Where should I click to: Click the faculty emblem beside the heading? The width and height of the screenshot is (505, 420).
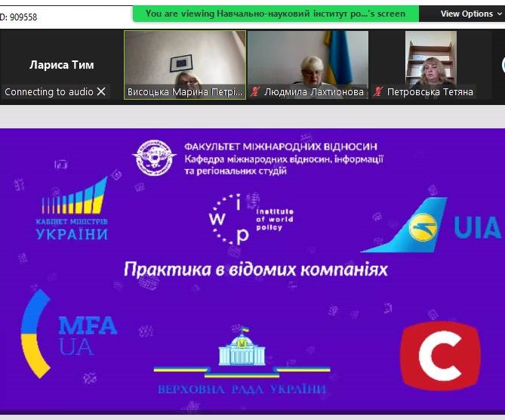154,158
